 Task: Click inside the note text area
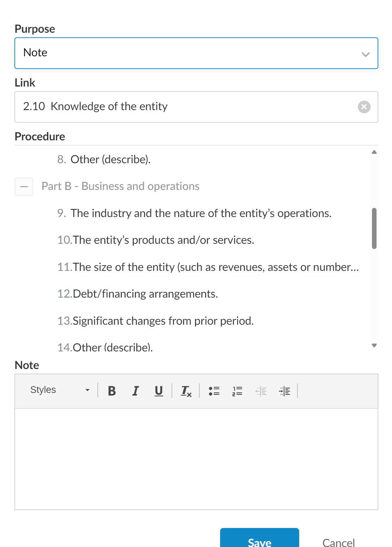[x=196, y=458]
